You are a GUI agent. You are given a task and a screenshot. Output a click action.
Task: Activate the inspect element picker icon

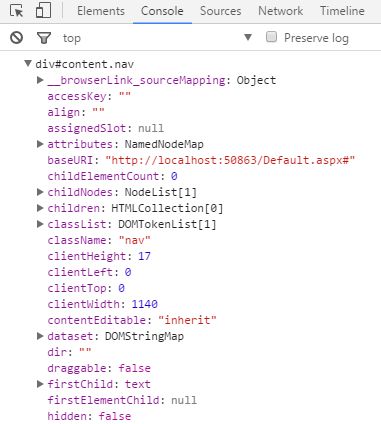click(x=17, y=11)
